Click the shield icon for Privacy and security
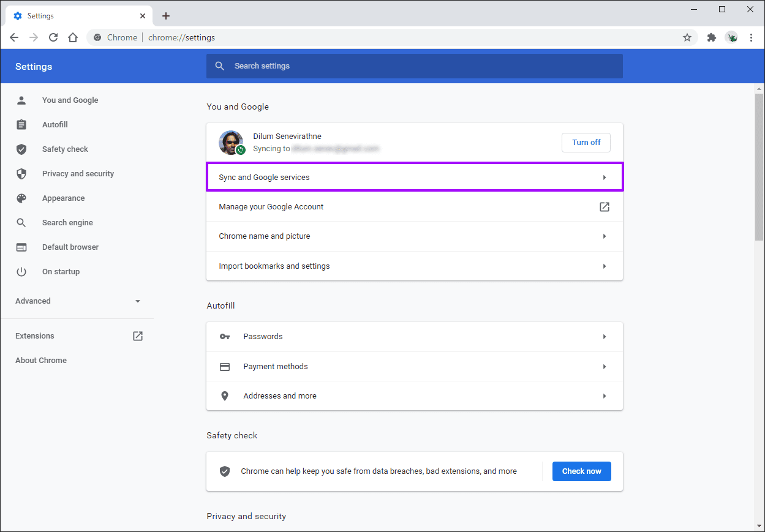765x532 pixels. (x=21, y=174)
